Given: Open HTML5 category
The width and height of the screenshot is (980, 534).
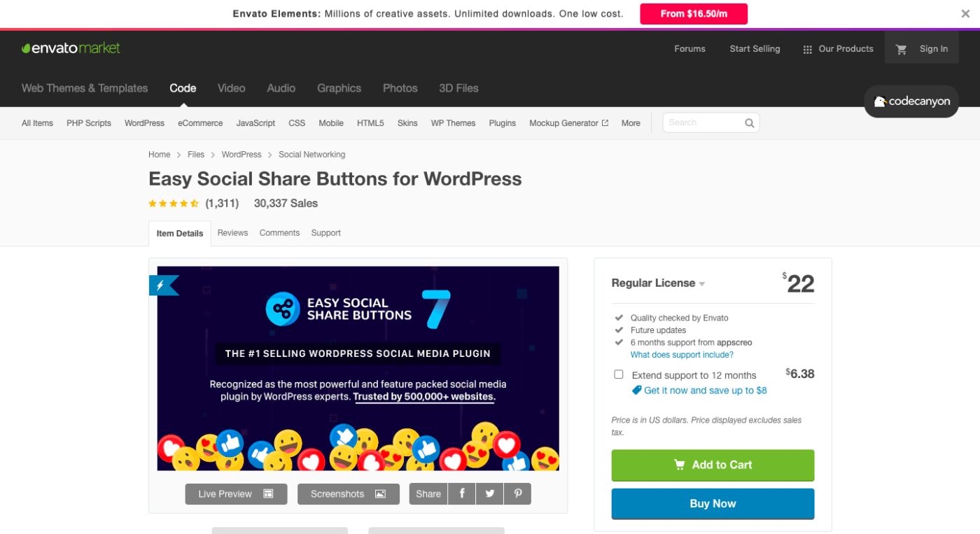Looking at the screenshot, I should click(370, 123).
